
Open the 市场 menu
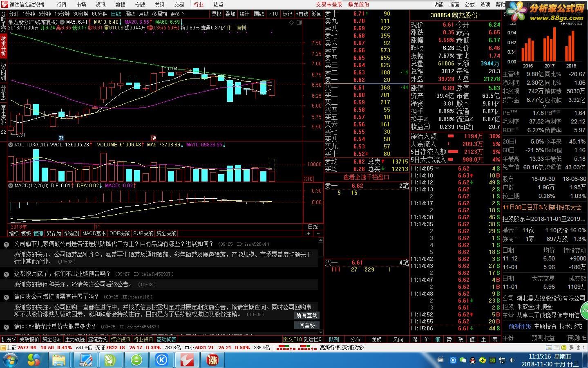coord(81,4)
